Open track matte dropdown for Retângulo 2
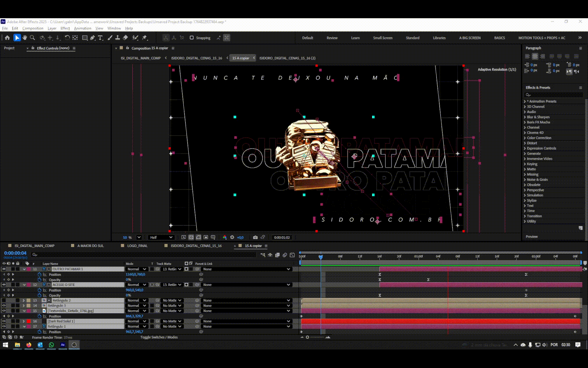The height and width of the screenshot is (368, 588). (172, 300)
